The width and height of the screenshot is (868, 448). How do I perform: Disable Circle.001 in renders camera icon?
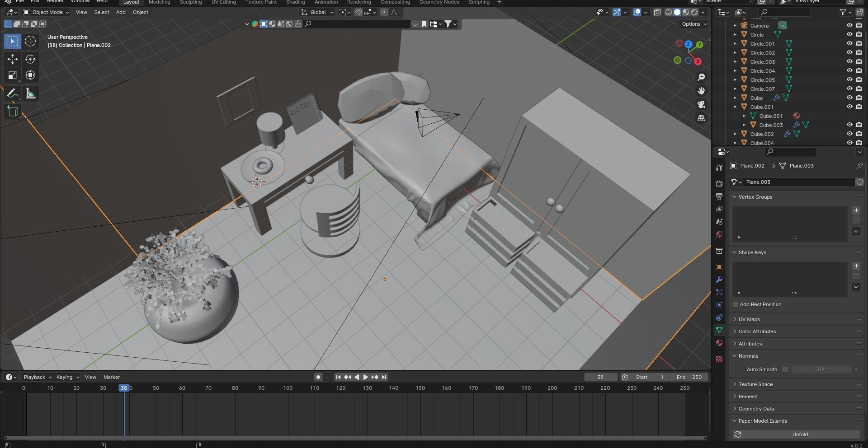coord(859,44)
